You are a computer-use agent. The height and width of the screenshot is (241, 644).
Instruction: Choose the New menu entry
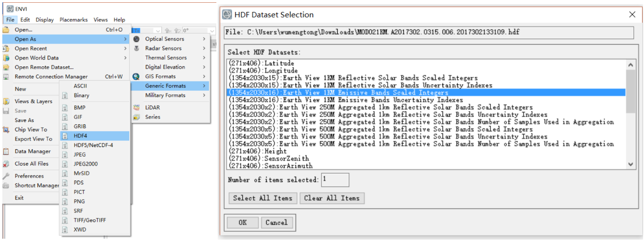[20, 89]
